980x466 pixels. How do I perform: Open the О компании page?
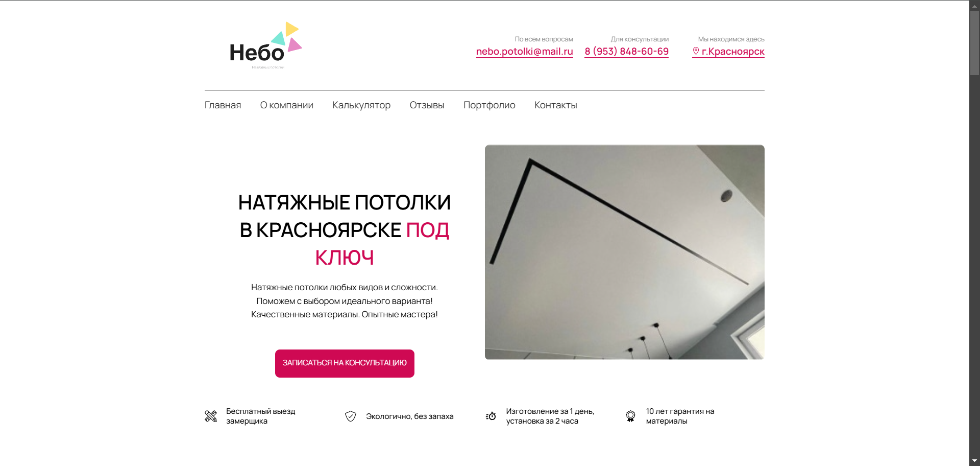coord(287,105)
